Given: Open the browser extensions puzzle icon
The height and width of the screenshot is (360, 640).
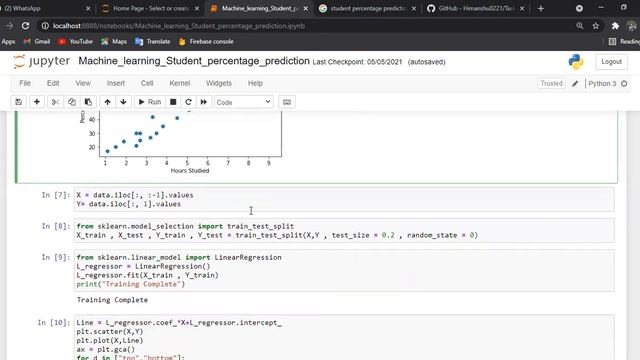Looking at the screenshot, I should click(615, 26).
